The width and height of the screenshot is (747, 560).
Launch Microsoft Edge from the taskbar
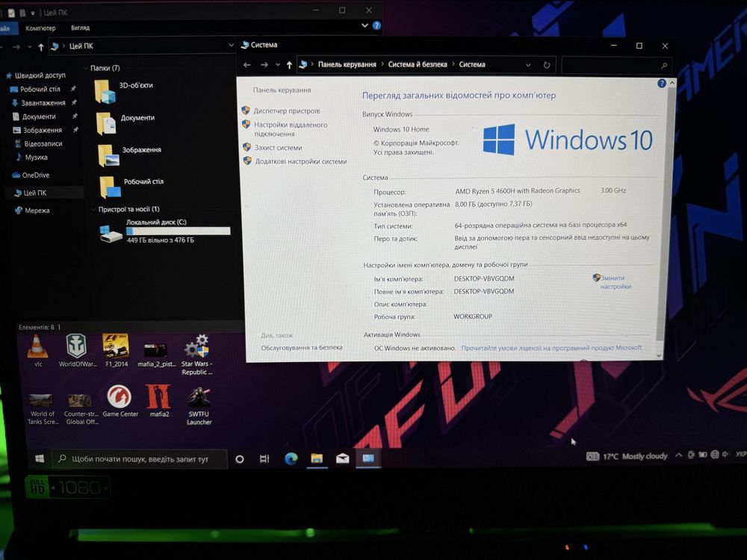point(291,458)
